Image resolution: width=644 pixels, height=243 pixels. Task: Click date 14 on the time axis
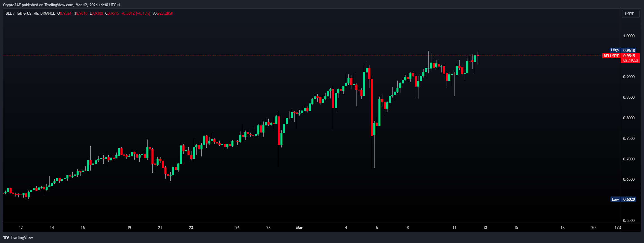(x=52, y=227)
